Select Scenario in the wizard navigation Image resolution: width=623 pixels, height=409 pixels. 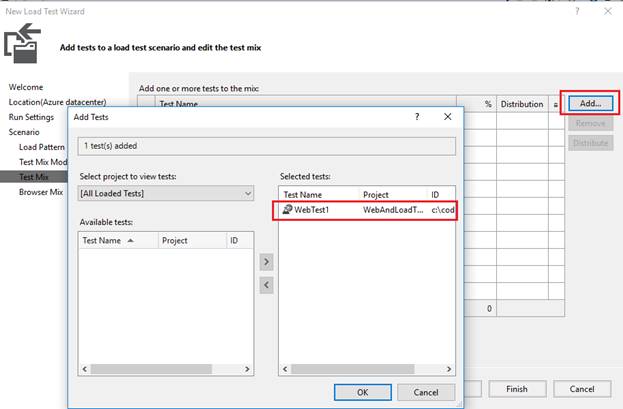24,132
